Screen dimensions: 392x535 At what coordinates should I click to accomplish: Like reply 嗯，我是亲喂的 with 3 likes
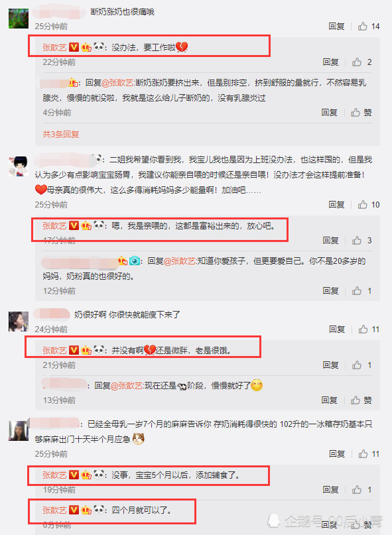pos(361,241)
